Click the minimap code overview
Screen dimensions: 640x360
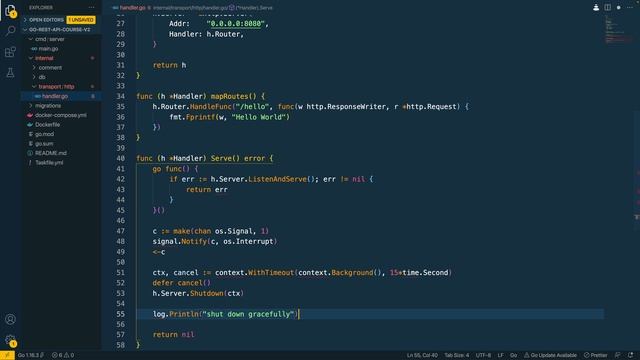click(617, 29)
